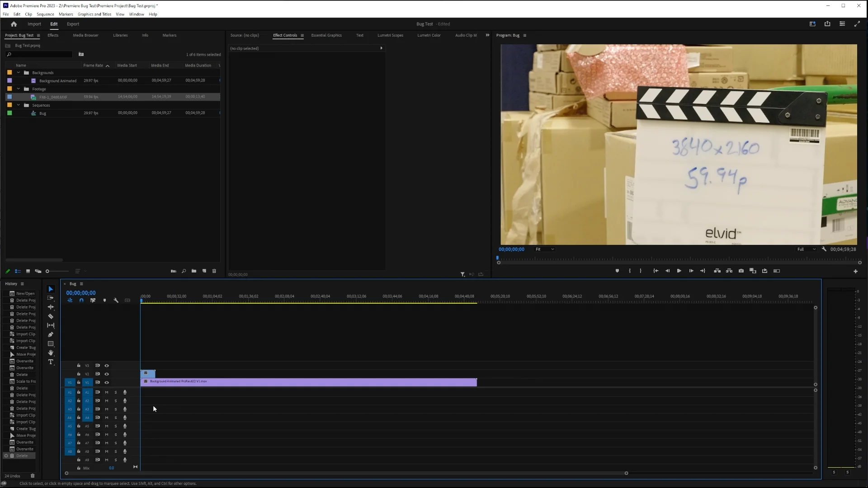Open the Sequence menu
This screenshot has height=488, width=868.
[x=45, y=14]
